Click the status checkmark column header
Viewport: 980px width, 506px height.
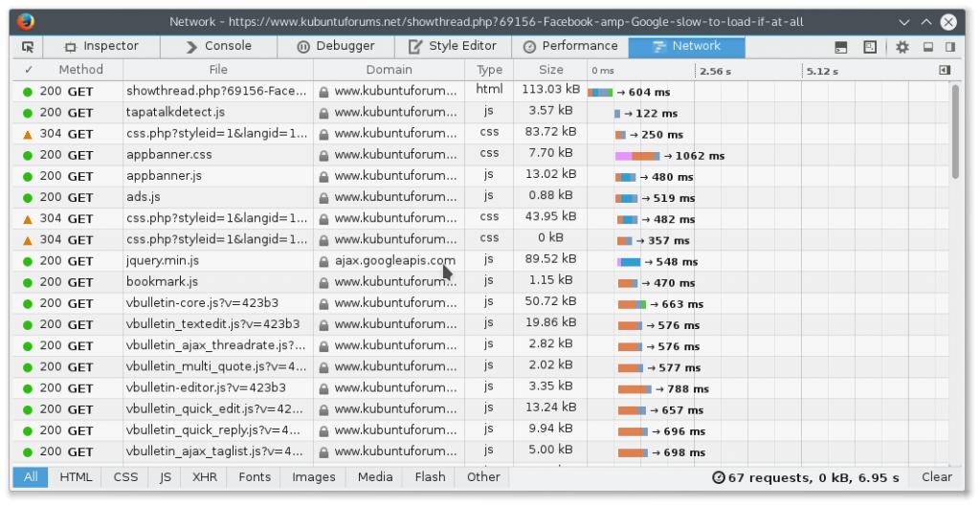[29, 70]
